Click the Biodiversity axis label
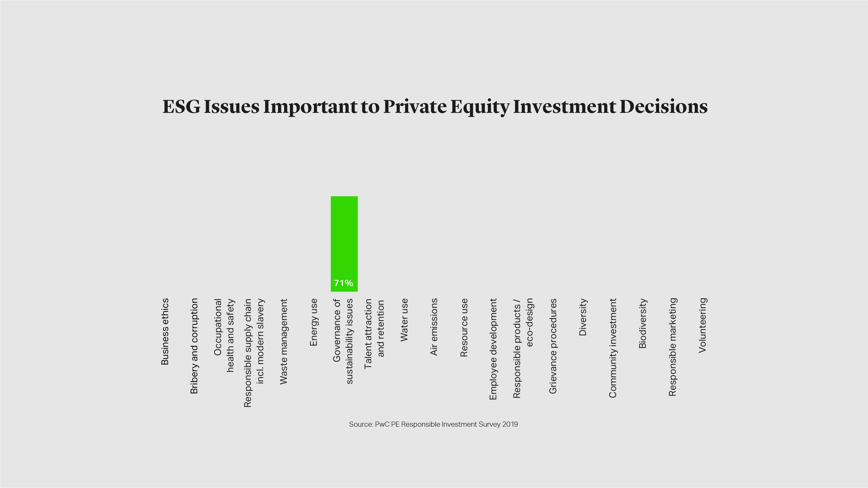Image resolution: width=868 pixels, height=488 pixels. 642,323
